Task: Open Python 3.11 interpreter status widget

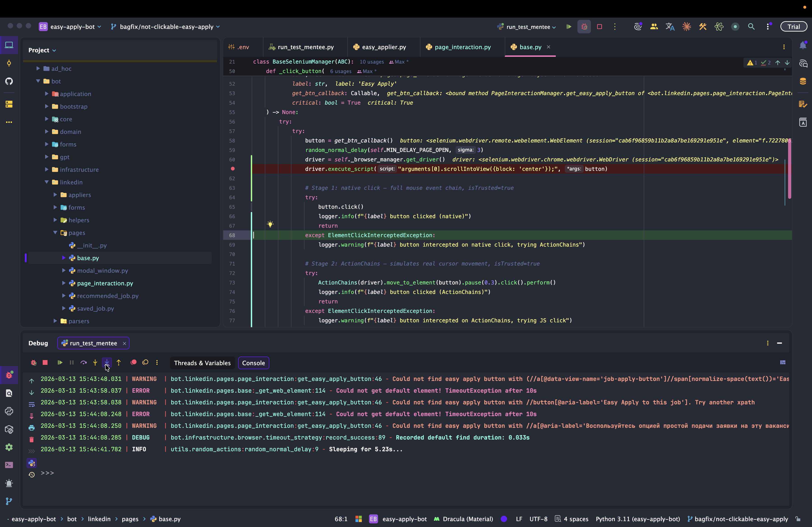Action: 637,519
